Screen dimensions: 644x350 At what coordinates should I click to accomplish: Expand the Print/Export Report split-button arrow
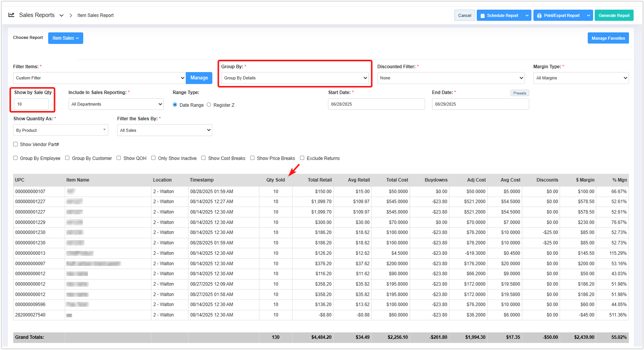tap(588, 15)
